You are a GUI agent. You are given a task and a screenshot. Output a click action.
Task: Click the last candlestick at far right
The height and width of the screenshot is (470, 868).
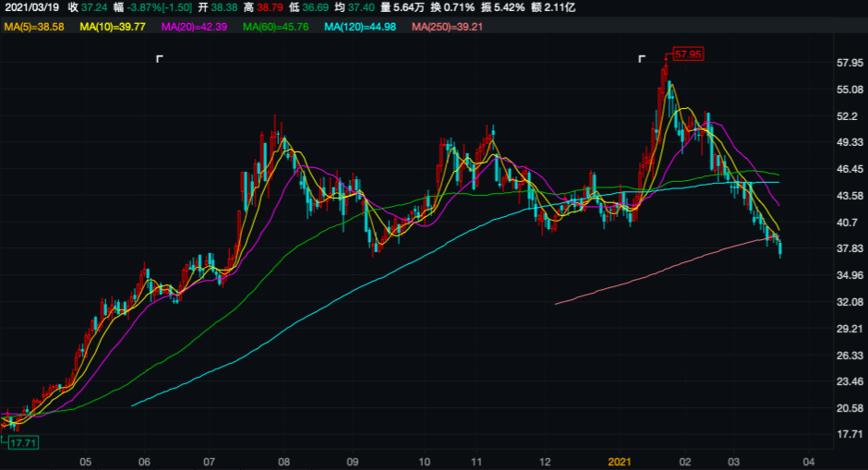tap(780, 247)
